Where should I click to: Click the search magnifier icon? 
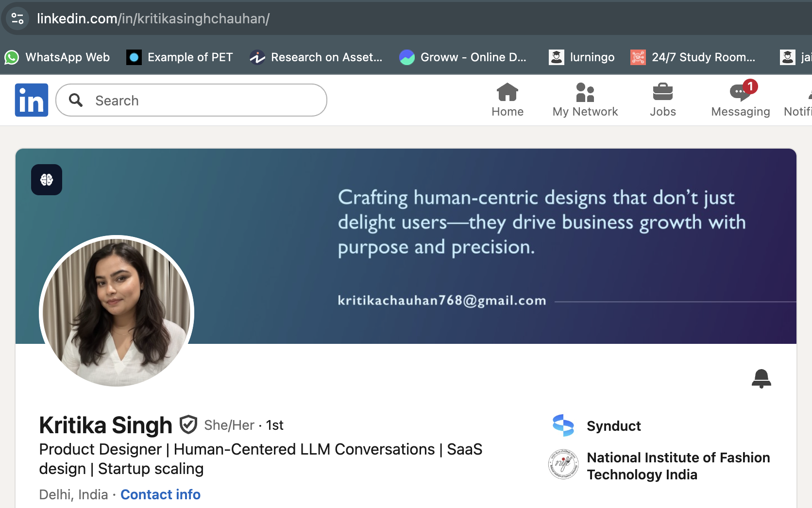point(76,100)
